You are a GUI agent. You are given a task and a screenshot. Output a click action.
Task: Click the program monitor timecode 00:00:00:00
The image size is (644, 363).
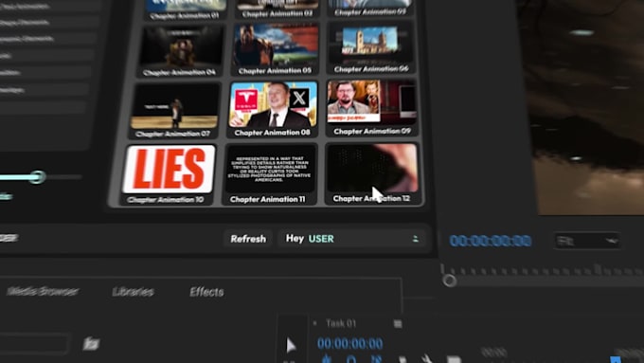(x=491, y=241)
